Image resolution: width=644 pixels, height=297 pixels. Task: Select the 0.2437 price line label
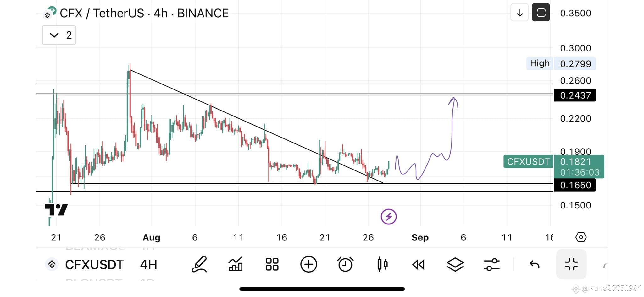(x=575, y=95)
